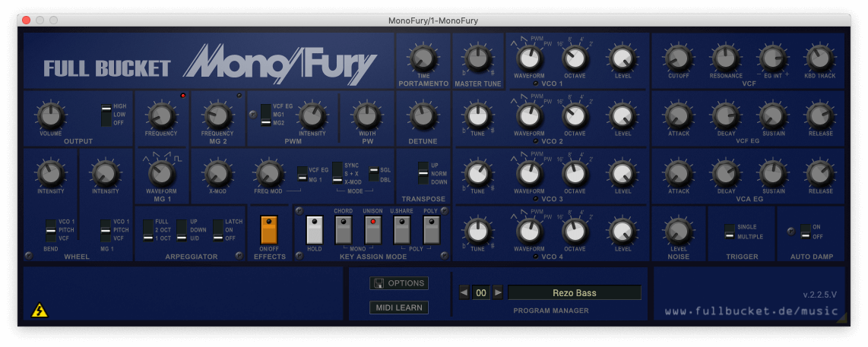Toggle the SYNC / S+X / X-MOD mode switch
This screenshot has height=347, width=868.
[x=337, y=173]
